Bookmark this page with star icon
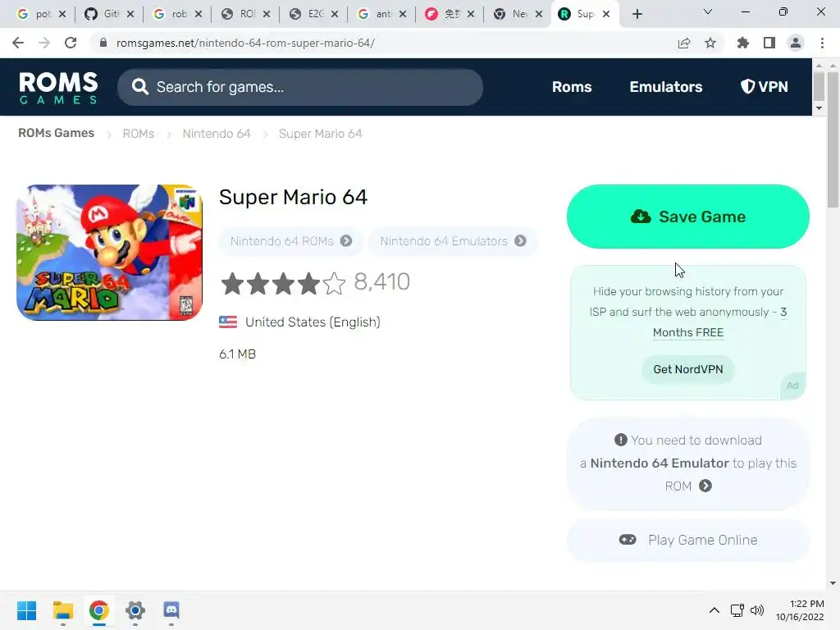 [x=710, y=43]
